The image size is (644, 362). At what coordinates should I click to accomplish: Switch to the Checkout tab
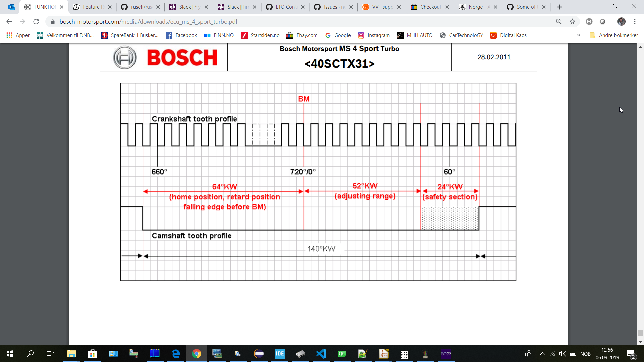[x=430, y=7]
